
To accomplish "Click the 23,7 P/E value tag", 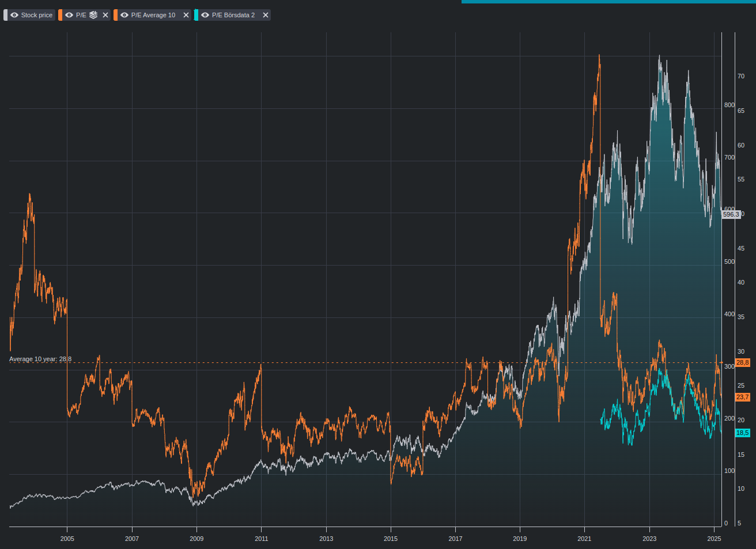I will pos(743,397).
